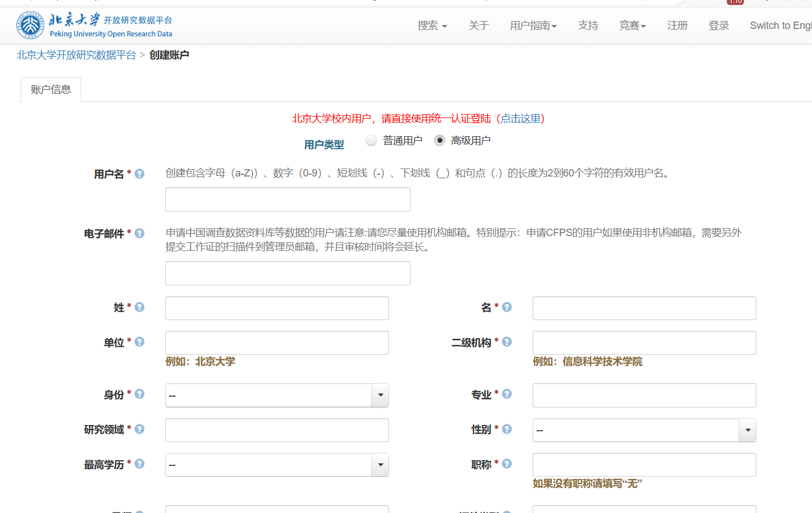
Task: Open the 竞赛 dropdown menu
Action: pyautogui.click(x=633, y=26)
